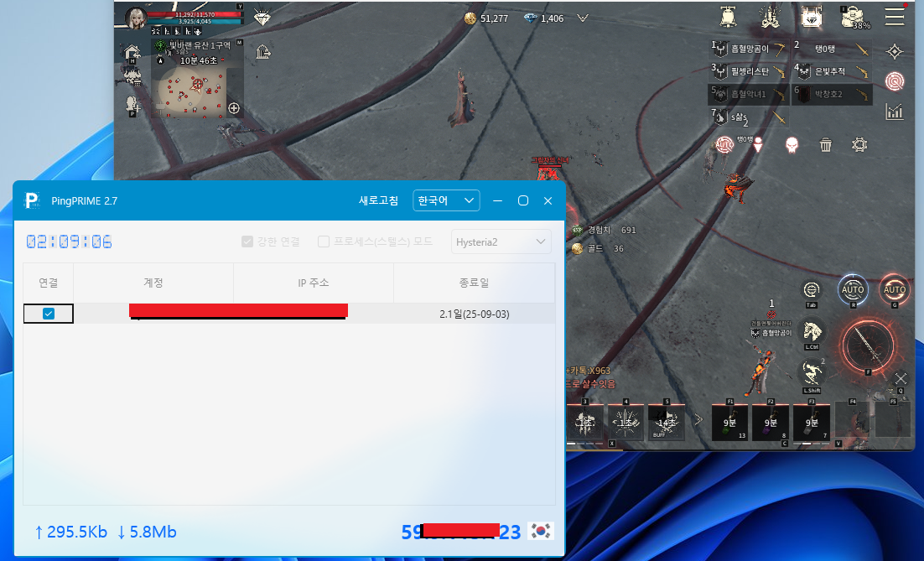The height and width of the screenshot is (561, 924).
Task: Click the red radar scan icon
Action: pos(895,81)
